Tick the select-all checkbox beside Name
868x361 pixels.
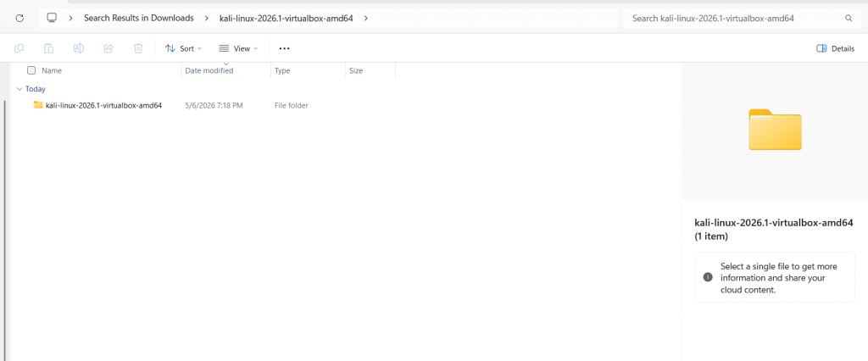31,70
